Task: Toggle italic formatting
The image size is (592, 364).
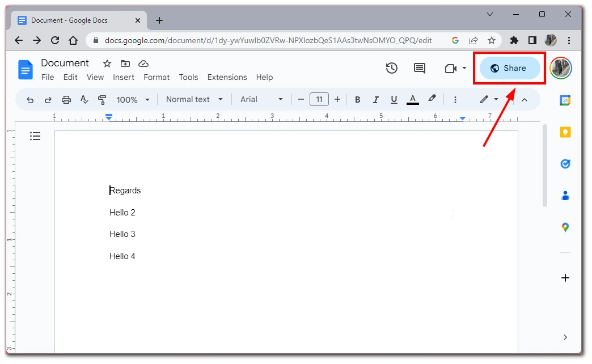Action: 375,100
